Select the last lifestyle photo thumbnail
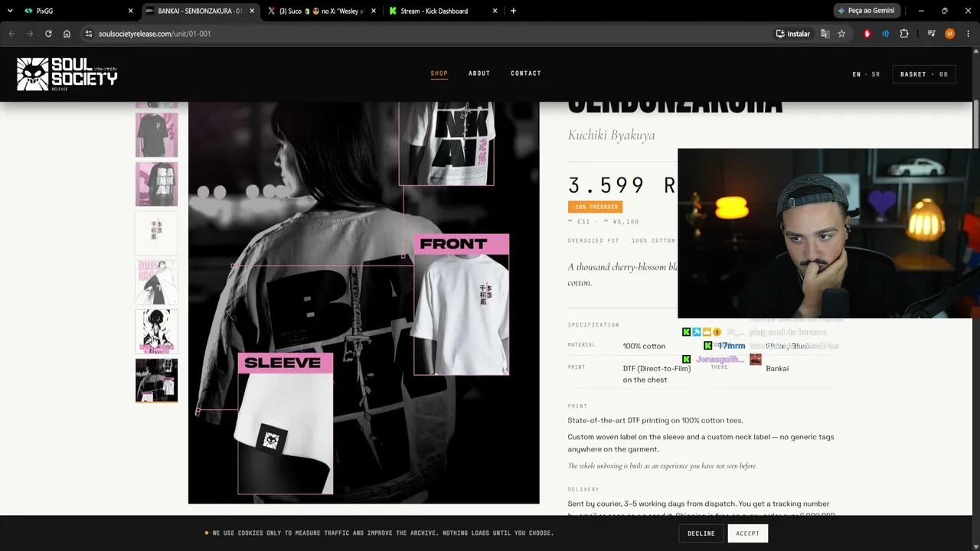 coord(156,380)
